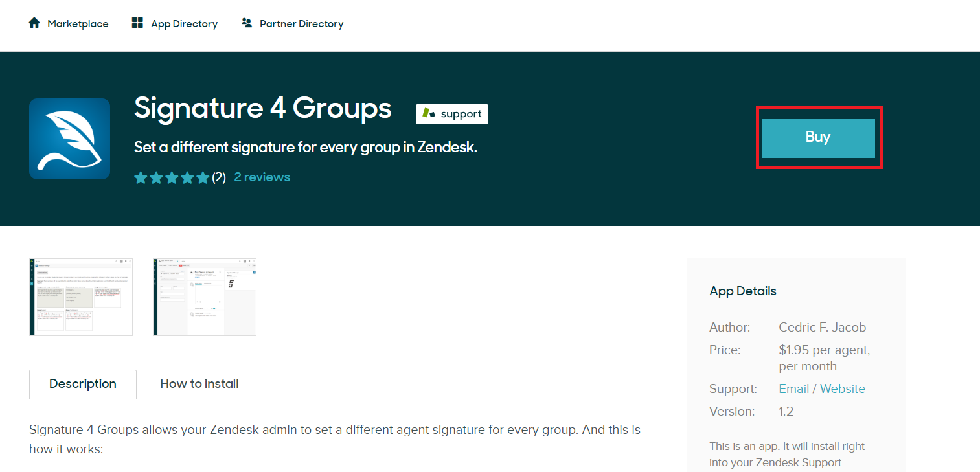Click the Partner Directory people icon
Viewport: 980px width, 472px height.
tap(247, 23)
